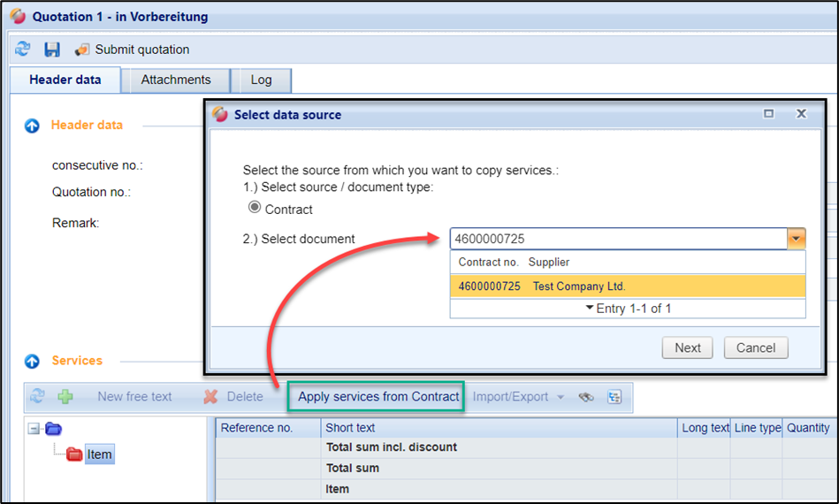
Task: Click the eye view icon in services toolbar
Action: pos(586,397)
